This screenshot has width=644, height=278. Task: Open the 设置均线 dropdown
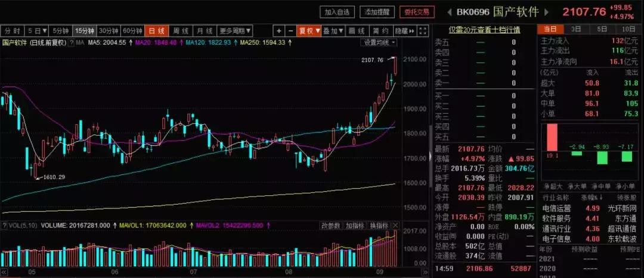(379, 42)
